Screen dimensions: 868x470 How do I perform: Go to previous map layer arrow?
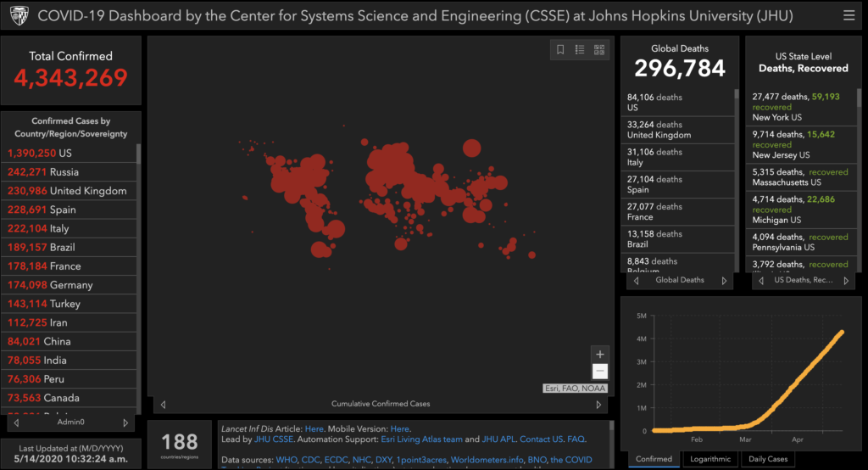(x=163, y=405)
